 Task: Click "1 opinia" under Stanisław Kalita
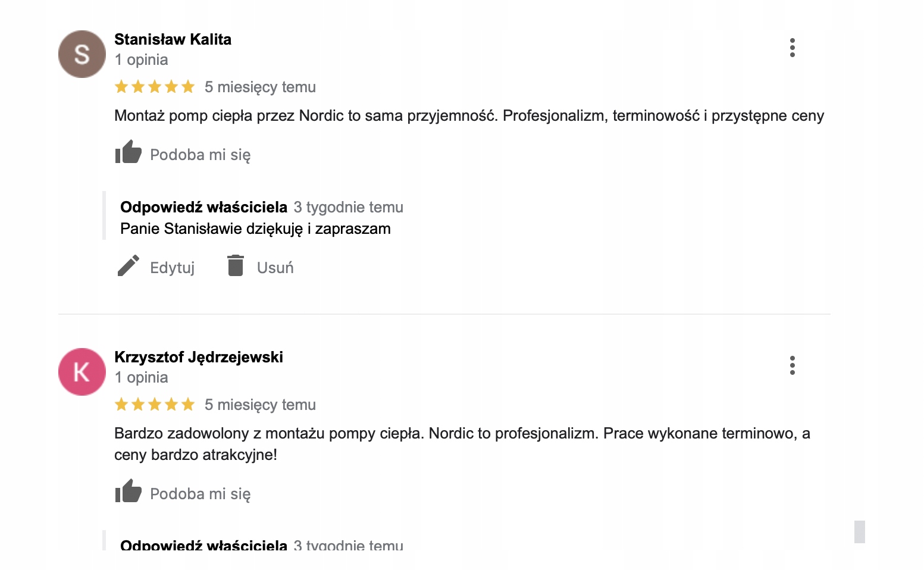coord(141,59)
